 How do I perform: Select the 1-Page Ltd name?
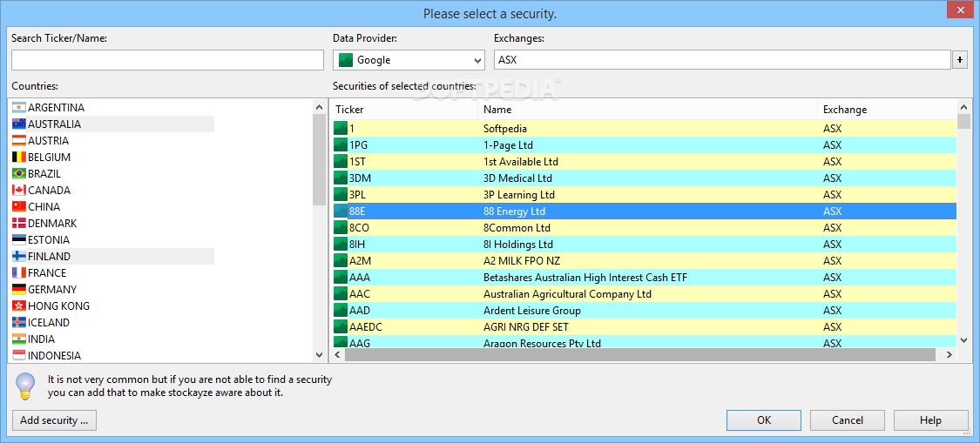click(510, 145)
